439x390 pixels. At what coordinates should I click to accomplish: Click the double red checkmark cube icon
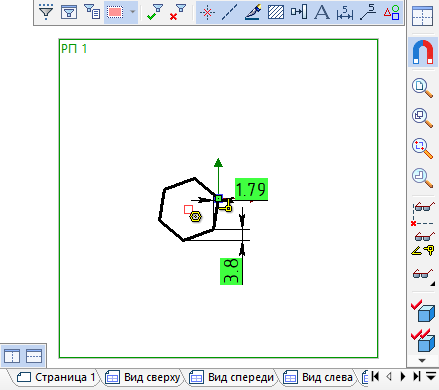point(423,340)
